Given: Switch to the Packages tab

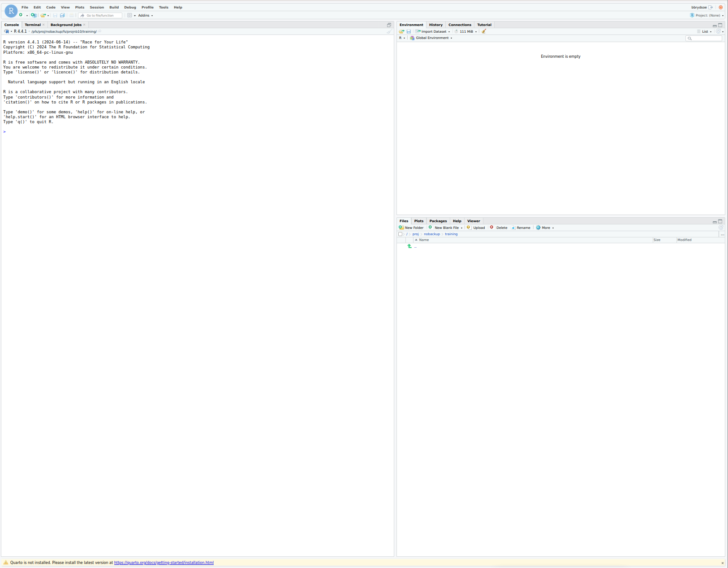Looking at the screenshot, I should tap(438, 221).
